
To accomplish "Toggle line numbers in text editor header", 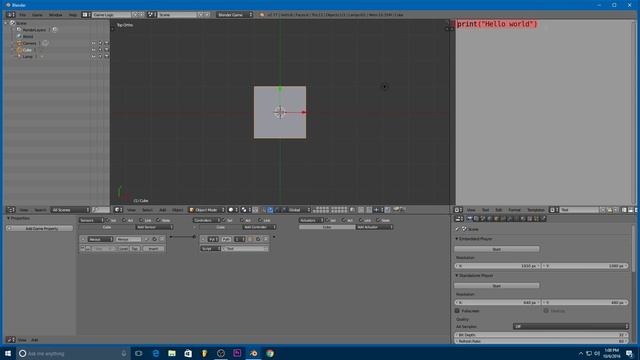I will 624,210.
